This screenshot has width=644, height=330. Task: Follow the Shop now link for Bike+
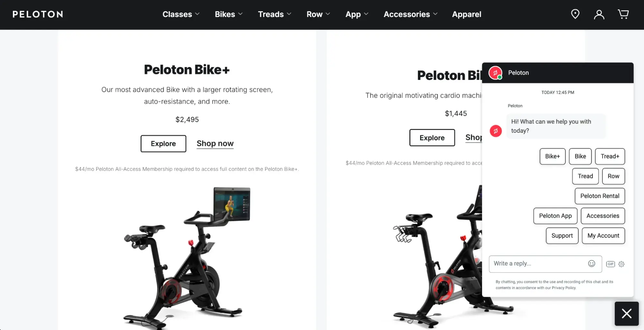coord(215,143)
